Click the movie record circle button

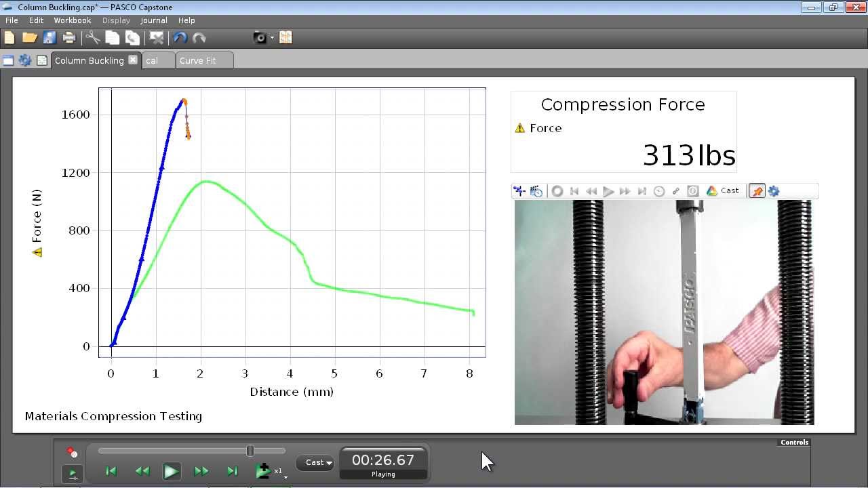pos(557,191)
